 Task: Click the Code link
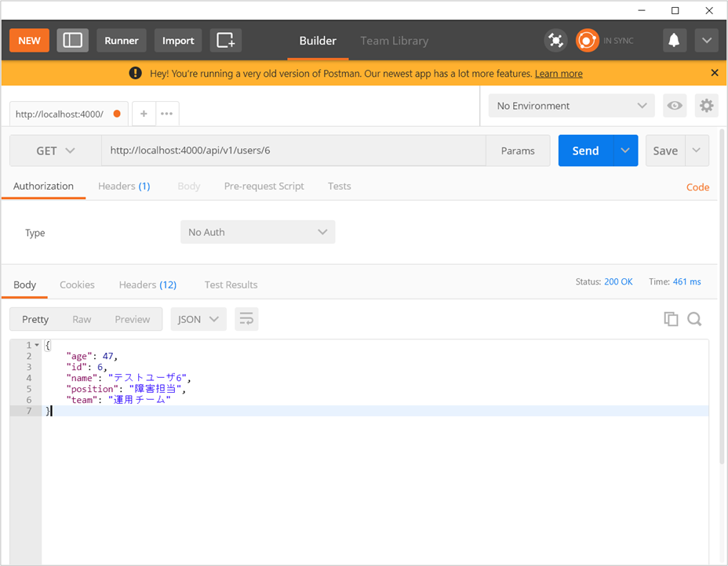pos(698,187)
